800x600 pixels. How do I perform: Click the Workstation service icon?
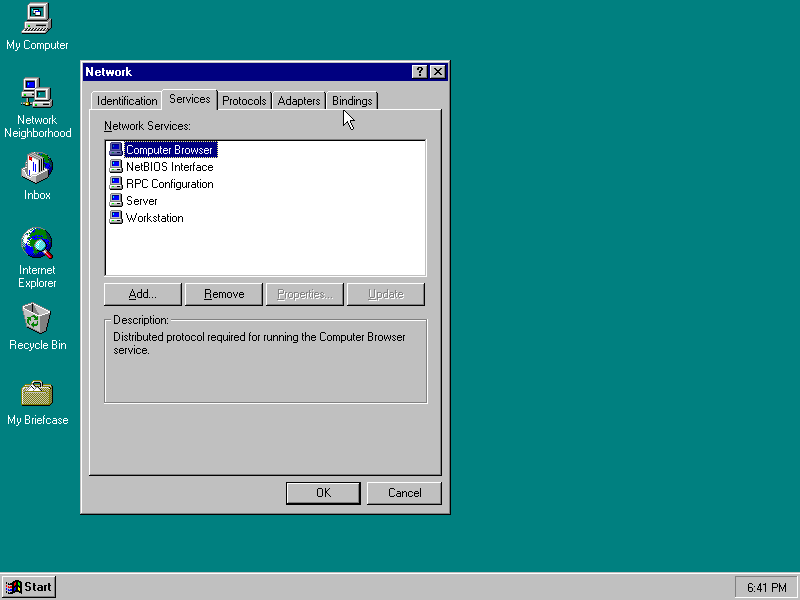(x=116, y=218)
